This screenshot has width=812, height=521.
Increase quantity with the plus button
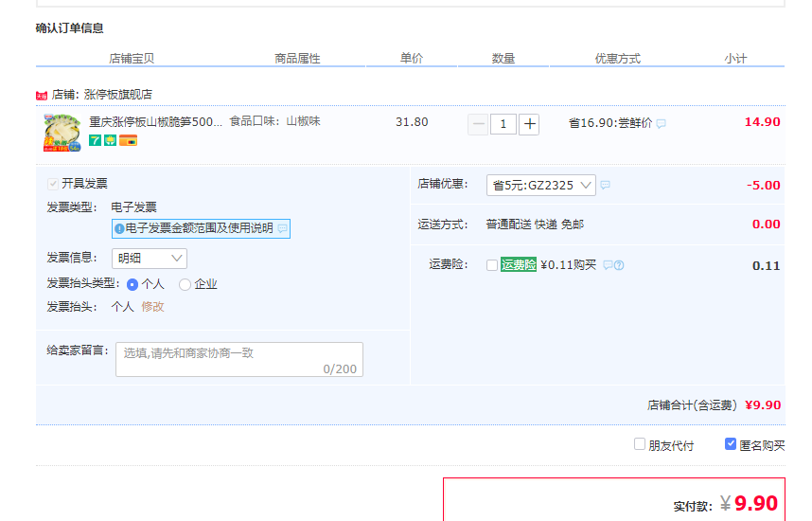[x=529, y=124]
